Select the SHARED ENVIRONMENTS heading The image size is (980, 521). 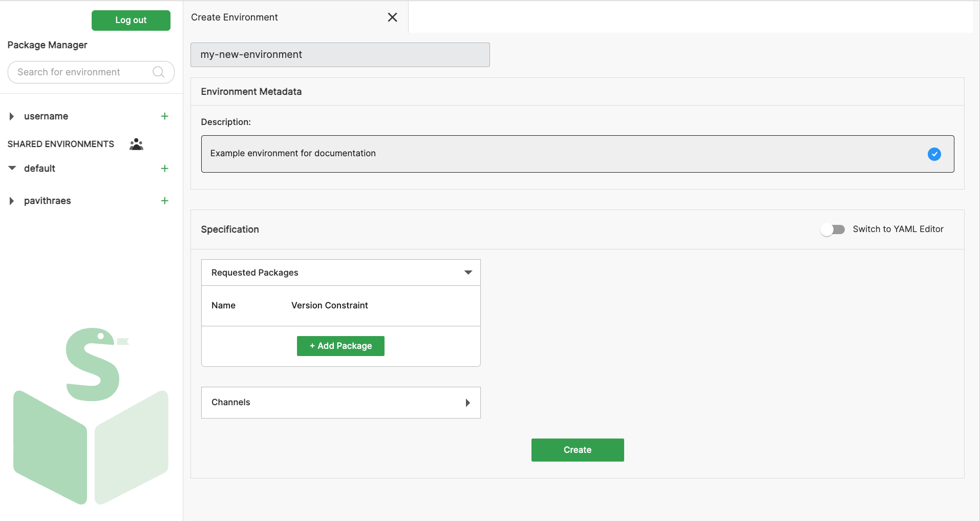pos(60,144)
